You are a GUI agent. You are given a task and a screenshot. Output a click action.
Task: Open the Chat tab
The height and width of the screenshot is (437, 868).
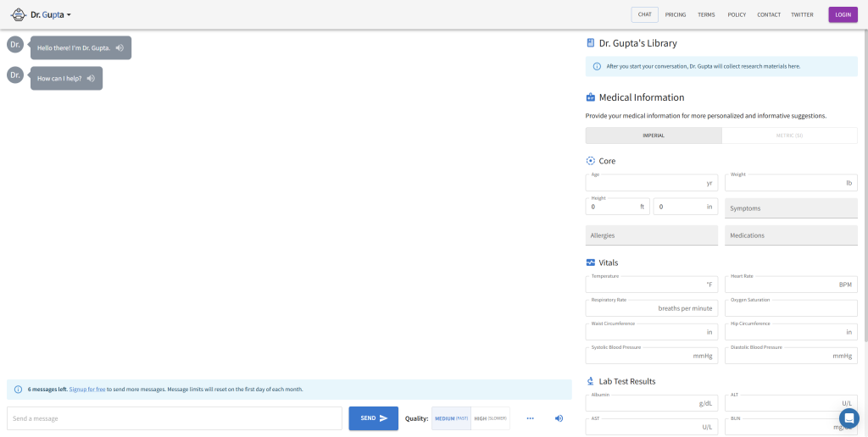click(x=644, y=14)
